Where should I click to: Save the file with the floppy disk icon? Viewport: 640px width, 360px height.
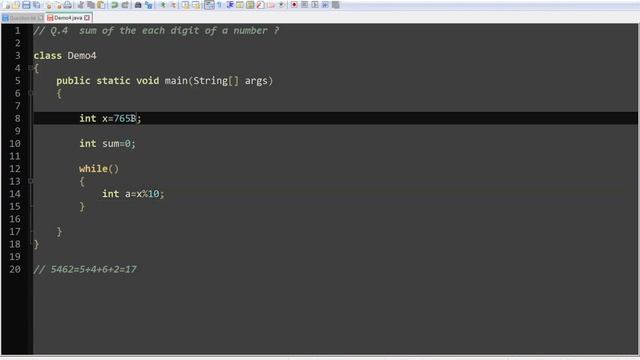coord(26,5)
